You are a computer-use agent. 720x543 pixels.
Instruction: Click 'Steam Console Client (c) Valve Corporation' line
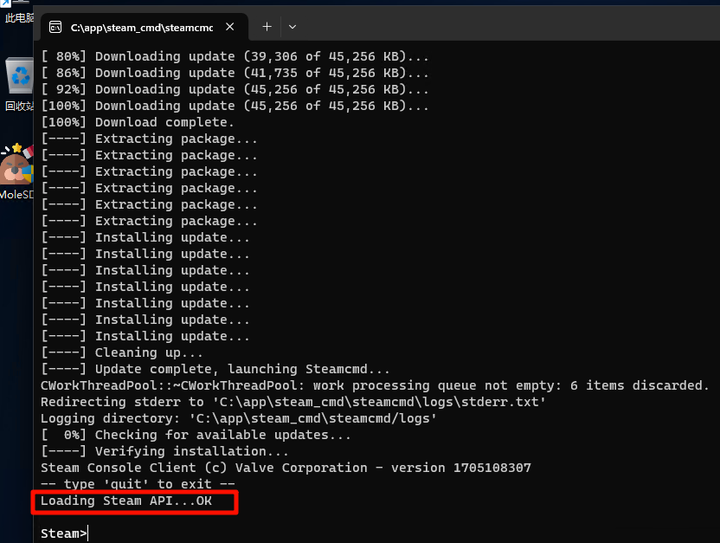click(286, 468)
